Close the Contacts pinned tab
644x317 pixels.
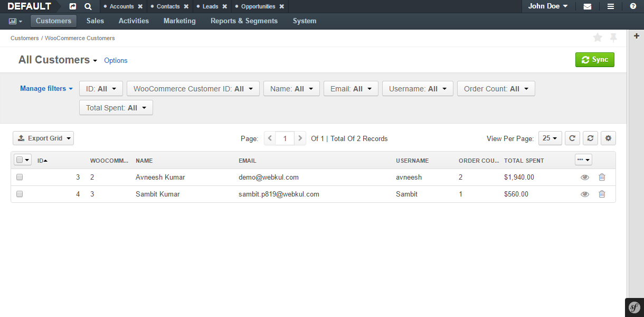coord(186,7)
